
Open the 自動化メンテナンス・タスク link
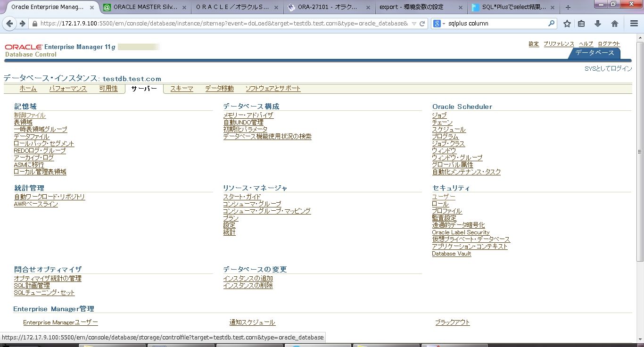tap(466, 172)
